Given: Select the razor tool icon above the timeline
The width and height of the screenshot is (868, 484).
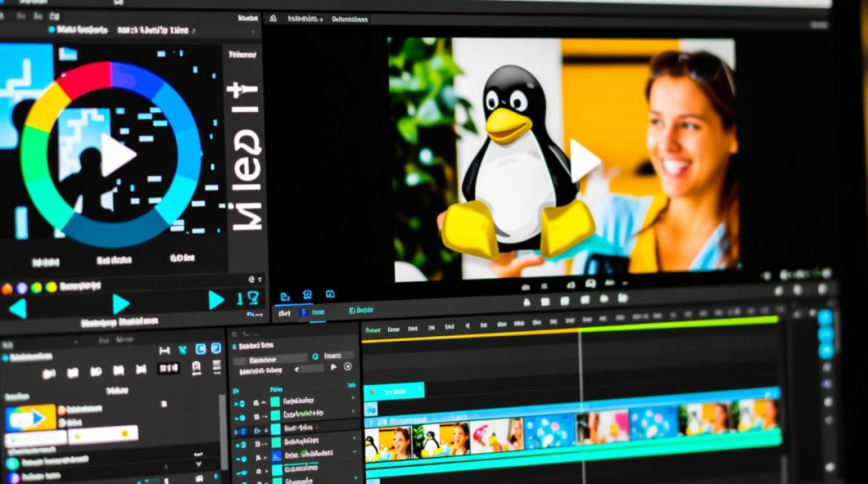Looking at the screenshot, I should point(183,349).
